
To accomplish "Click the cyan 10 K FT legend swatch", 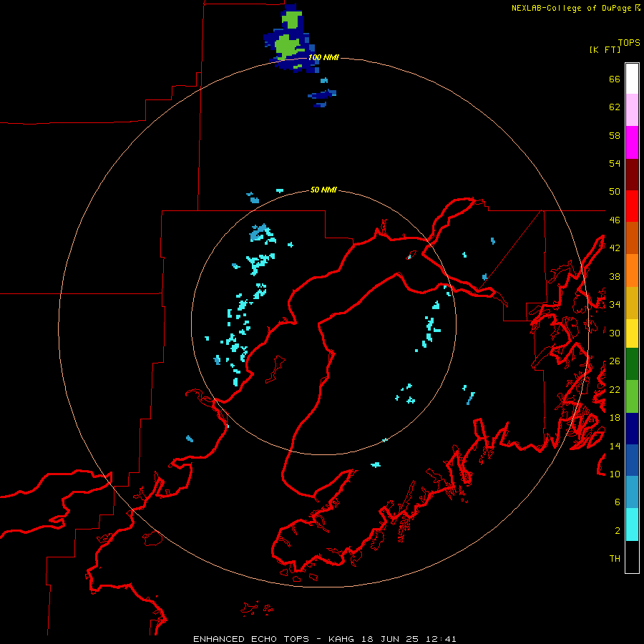I will pos(632,525).
